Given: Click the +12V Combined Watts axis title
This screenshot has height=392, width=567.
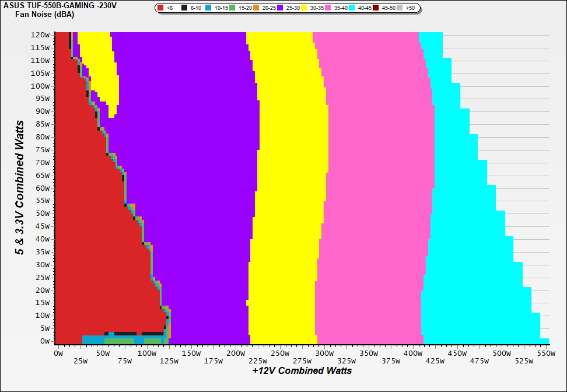Looking at the screenshot, I should pyautogui.click(x=302, y=370).
